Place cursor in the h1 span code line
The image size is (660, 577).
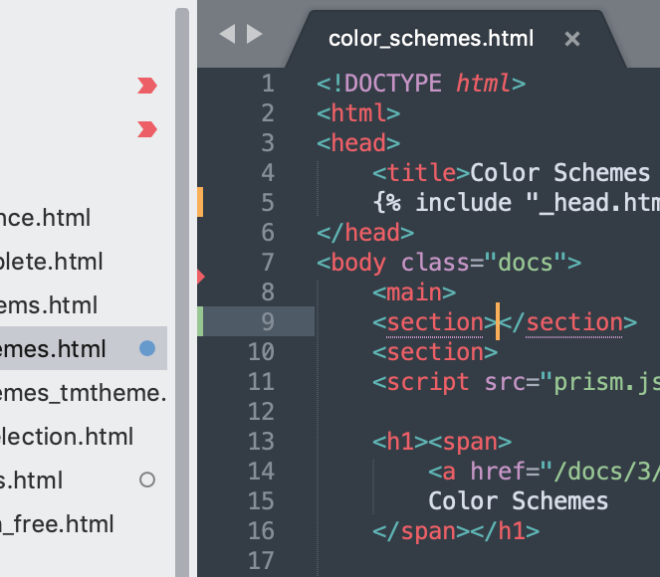[442, 442]
